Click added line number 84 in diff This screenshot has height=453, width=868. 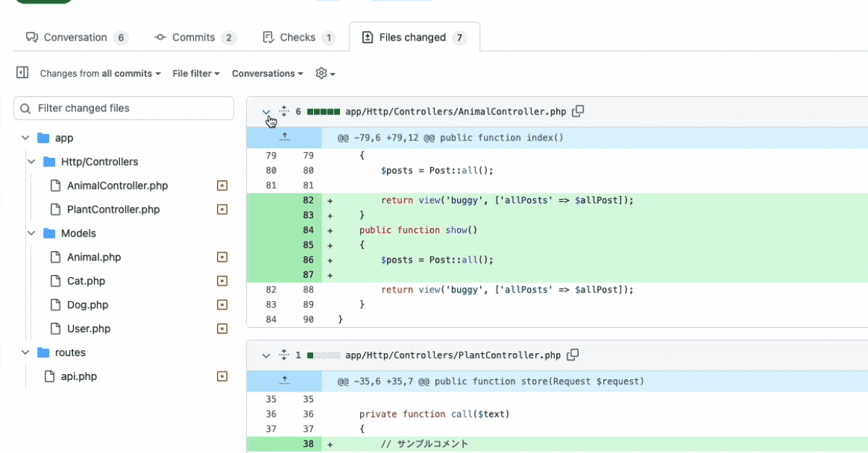click(x=309, y=230)
